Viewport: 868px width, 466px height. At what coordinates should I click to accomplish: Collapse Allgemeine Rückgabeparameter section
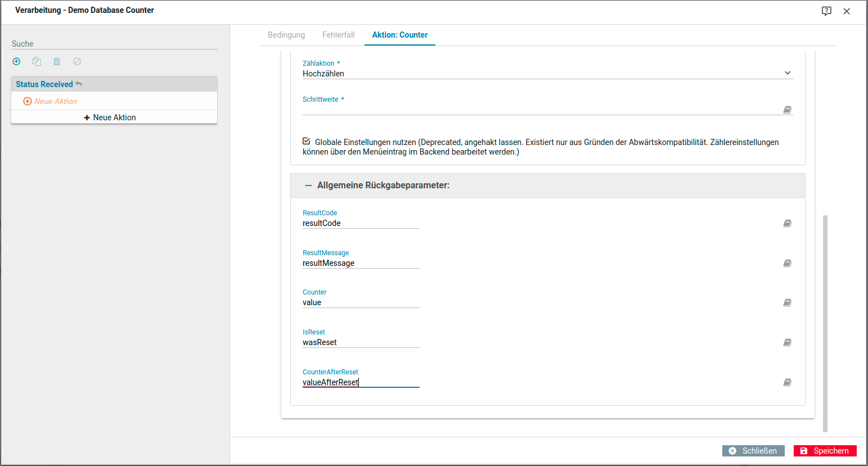[308, 186]
